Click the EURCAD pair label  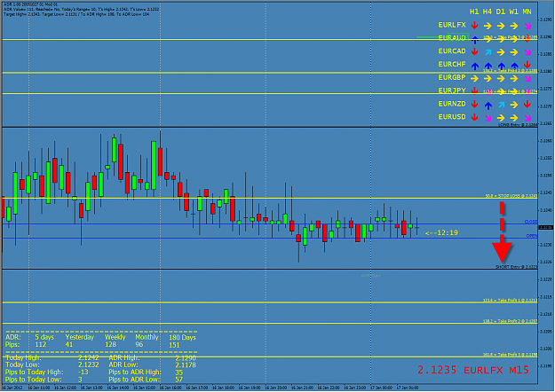[452, 51]
